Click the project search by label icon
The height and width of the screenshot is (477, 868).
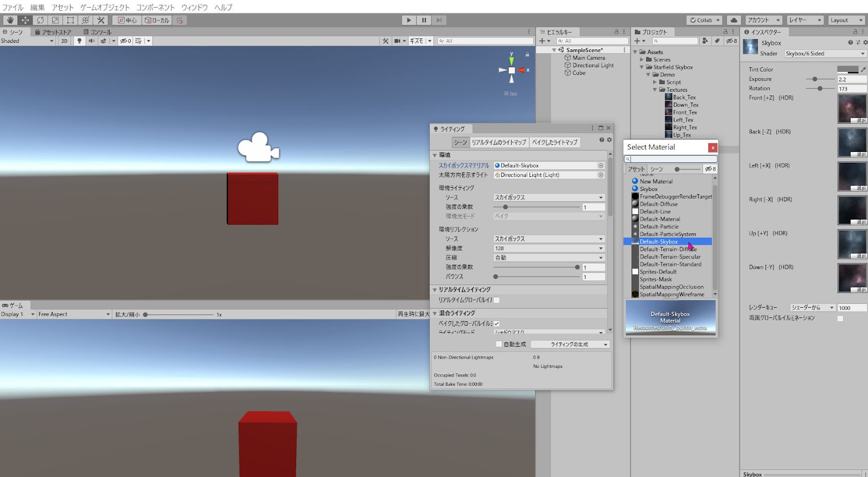pyautogui.click(x=717, y=41)
